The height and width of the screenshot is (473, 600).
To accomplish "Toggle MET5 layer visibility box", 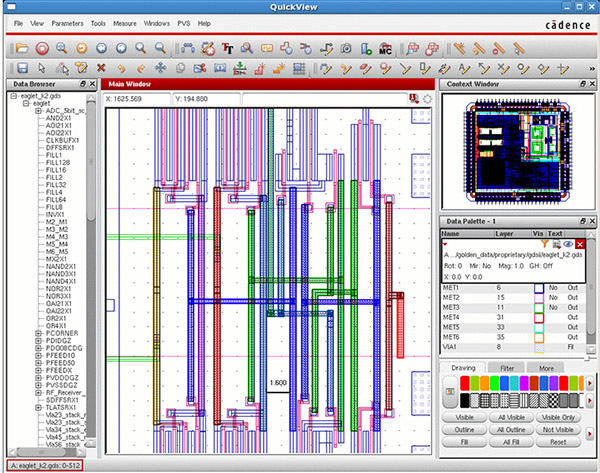I will (x=539, y=328).
